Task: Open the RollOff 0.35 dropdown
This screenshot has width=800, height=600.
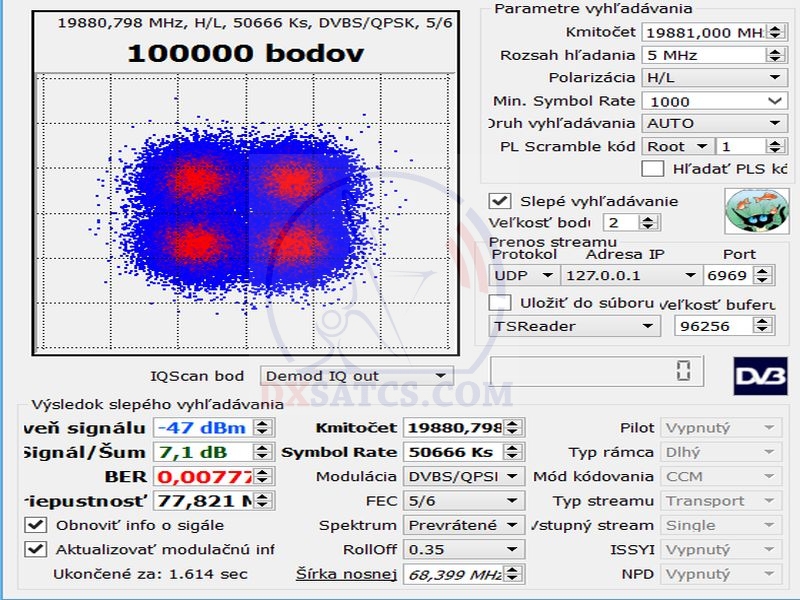Action: point(463,549)
